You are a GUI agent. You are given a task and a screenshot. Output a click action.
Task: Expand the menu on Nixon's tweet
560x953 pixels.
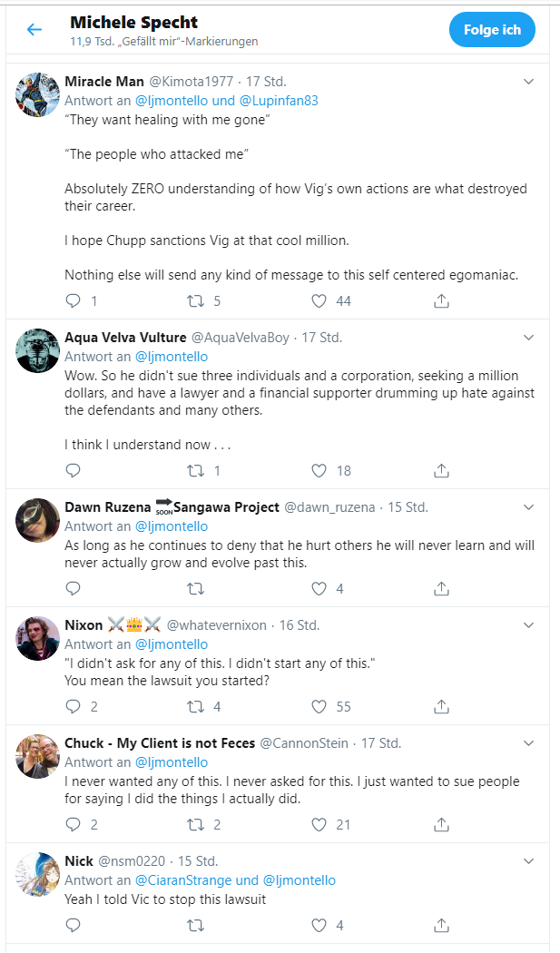[x=528, y=624]
